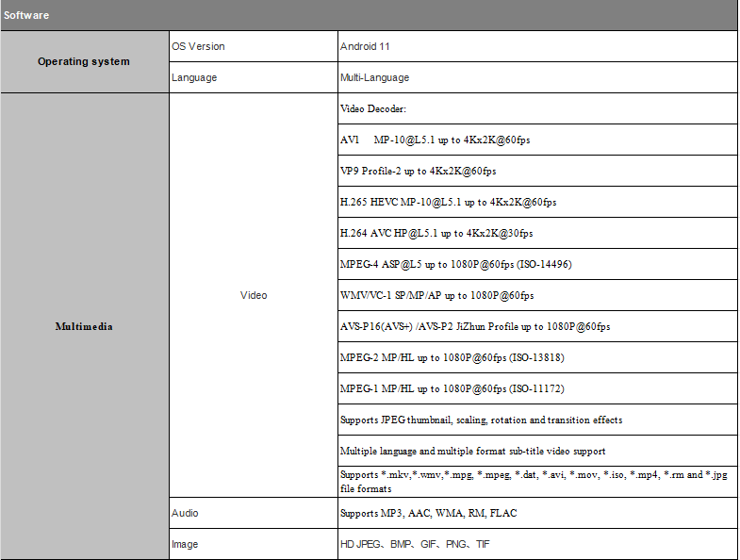The image size is (740, 560).
Task: Click the Multi-Language value cell
Action: 374,77
